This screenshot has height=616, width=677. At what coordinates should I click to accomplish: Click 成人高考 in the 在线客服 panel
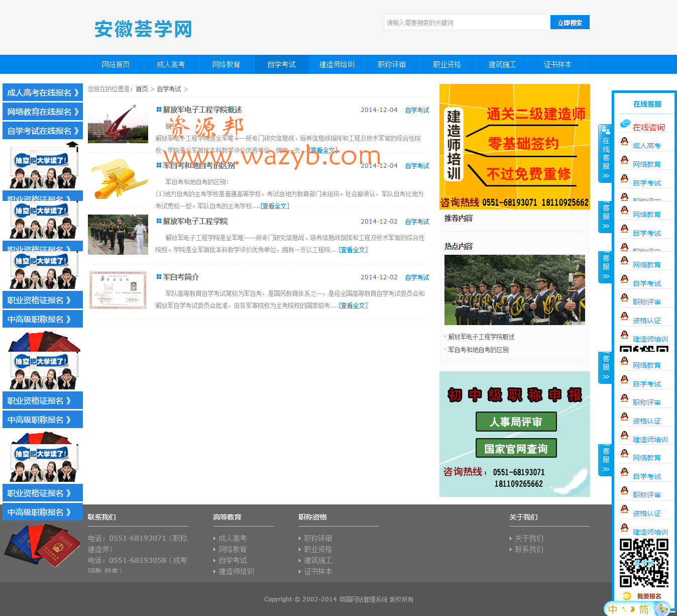[x=646, y=146]
